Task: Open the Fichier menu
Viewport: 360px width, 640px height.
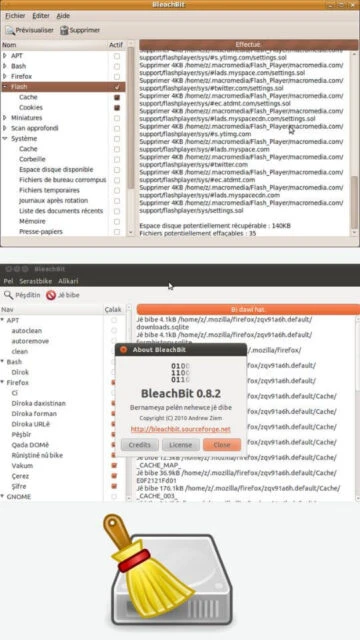Action: (x=15, y=16)
